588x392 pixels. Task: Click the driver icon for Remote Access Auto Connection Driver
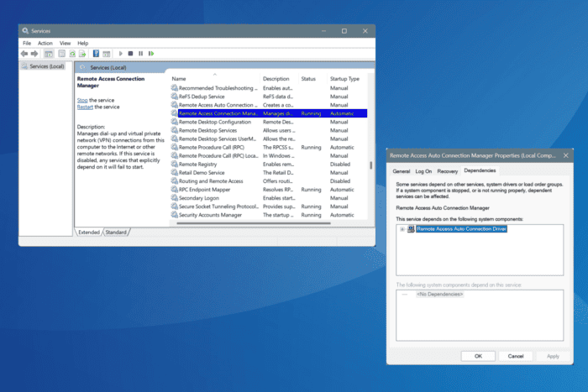tap(411, 229)
